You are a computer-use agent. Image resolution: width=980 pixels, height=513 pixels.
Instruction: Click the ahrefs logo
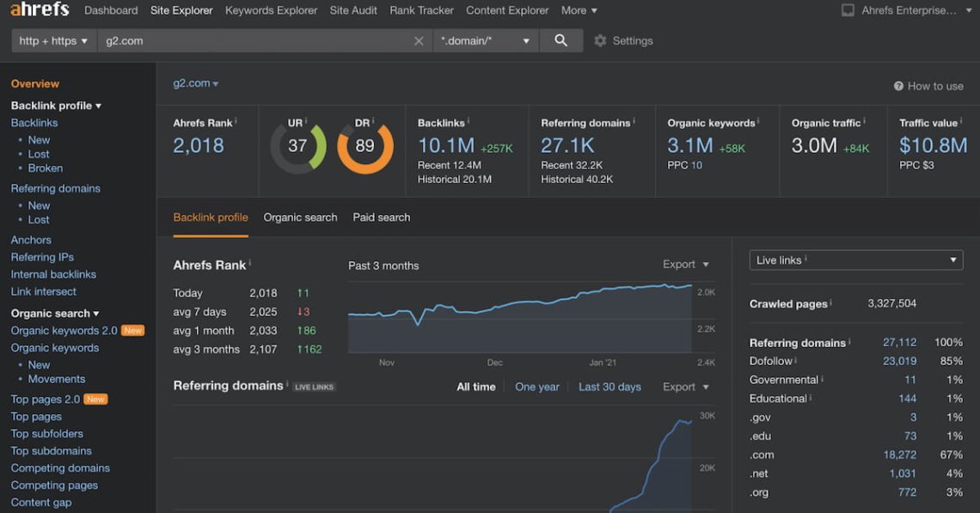(x=40, y=9)
